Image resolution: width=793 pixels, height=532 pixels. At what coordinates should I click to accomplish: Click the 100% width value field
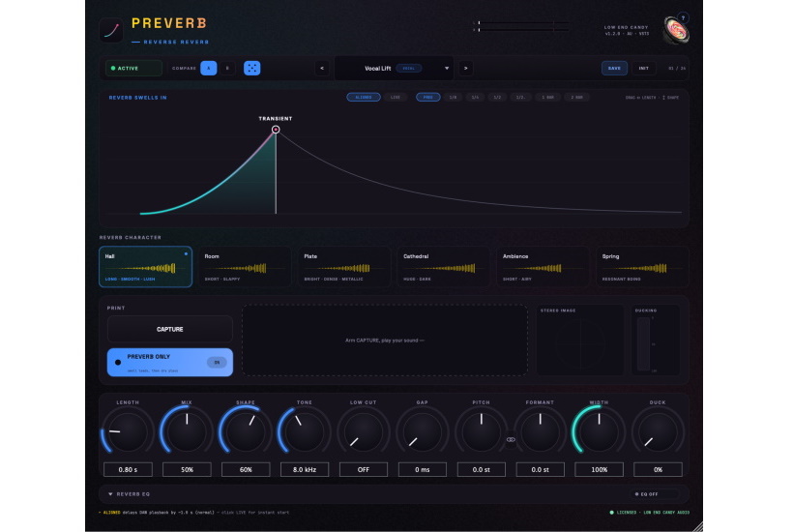click(x=599, y=469)
